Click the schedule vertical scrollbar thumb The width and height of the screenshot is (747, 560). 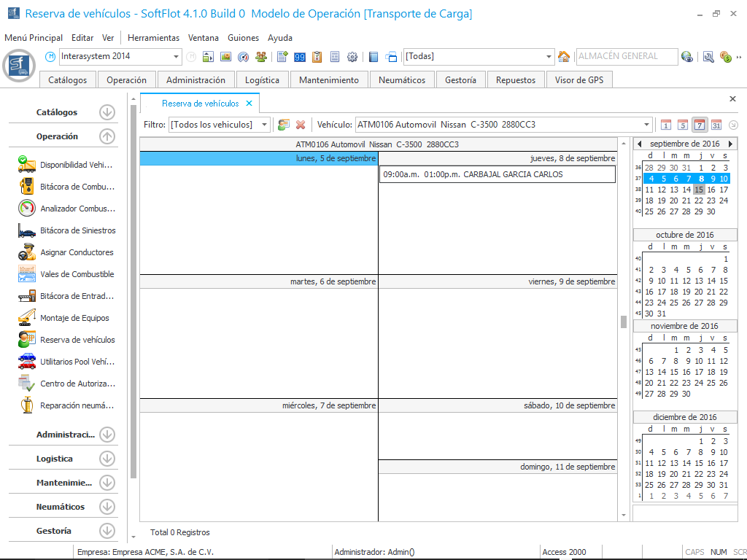click(x=624, y=322)
